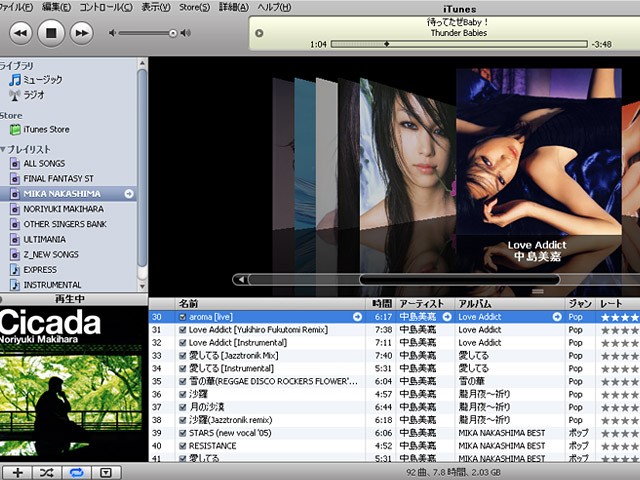640x480 pixels.
Task: Uncheck Love Addict [Instrumental] checkbox
Action: [x=182, y=343]
